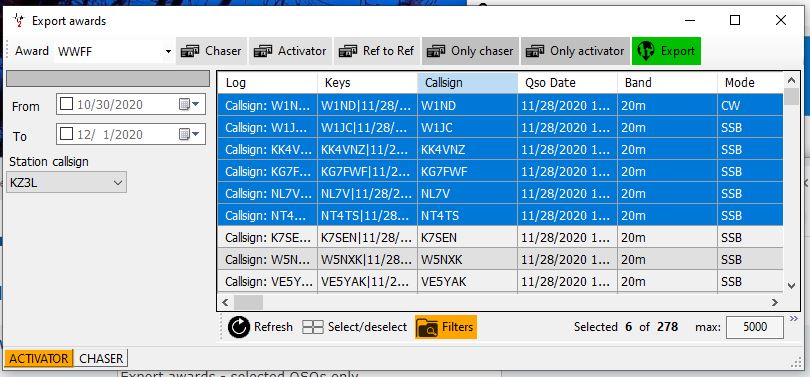Click the toolbar overflow chevron near max

pyautogui.click(x=794, y=319)
